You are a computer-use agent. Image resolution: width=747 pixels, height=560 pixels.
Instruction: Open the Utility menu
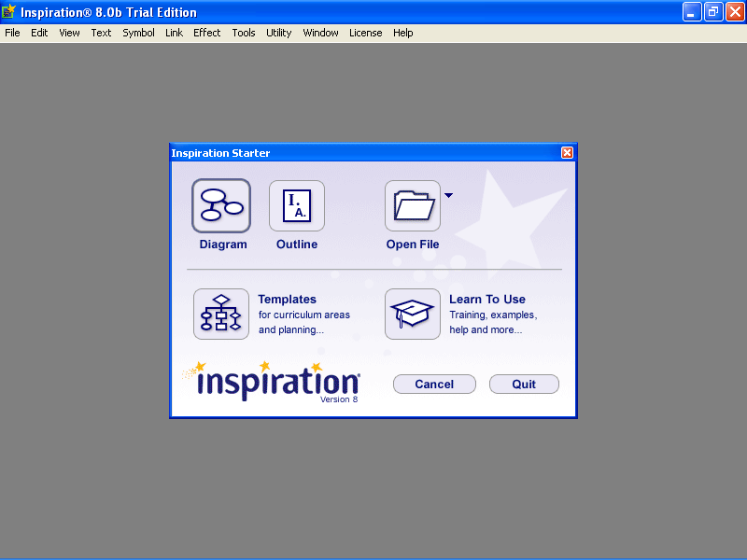coord(278,33)
